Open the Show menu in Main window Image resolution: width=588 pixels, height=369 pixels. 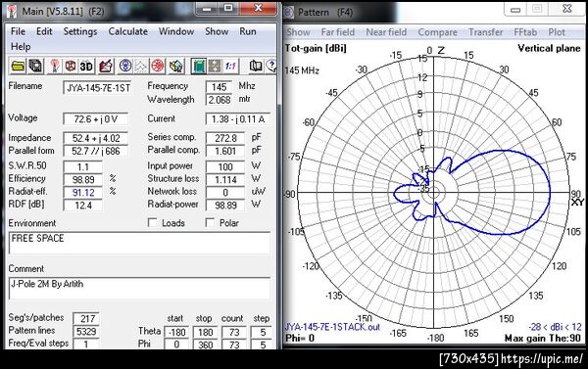(217, 31)
